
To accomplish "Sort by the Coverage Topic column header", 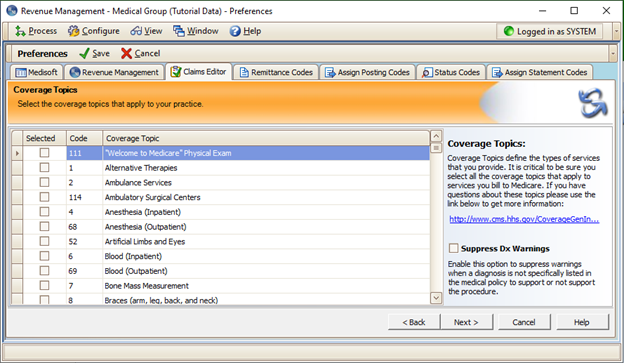I will click(x=266, y=138).
